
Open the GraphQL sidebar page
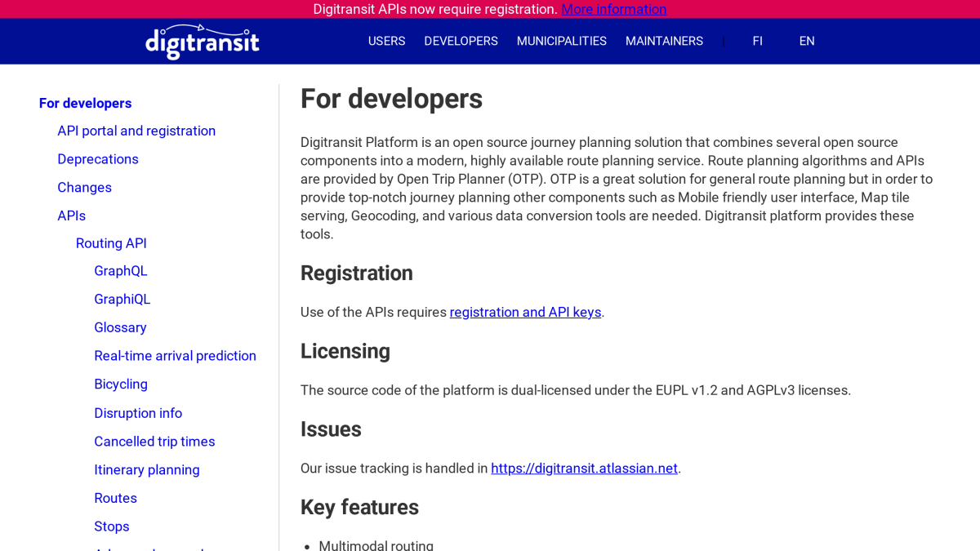121,271
